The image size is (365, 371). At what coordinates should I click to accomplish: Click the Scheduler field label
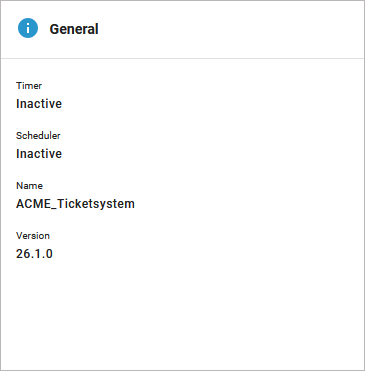(38, 136)
